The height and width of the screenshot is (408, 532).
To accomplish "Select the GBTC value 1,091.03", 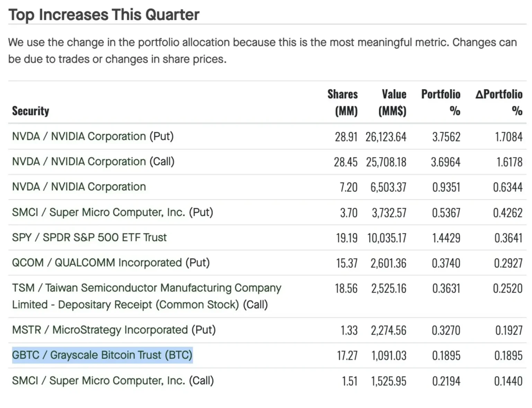I will (x=389, y=356).
